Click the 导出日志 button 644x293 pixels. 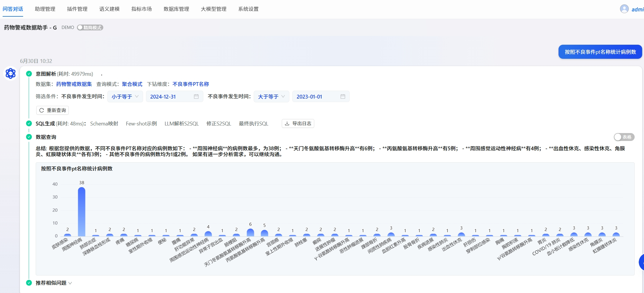click(298, 123)
